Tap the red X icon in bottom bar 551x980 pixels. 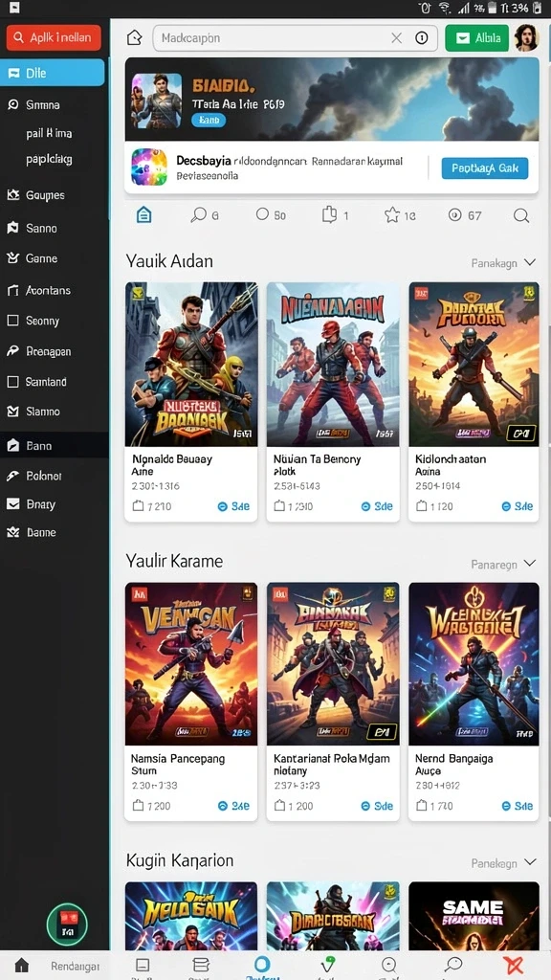click(513, 965)
